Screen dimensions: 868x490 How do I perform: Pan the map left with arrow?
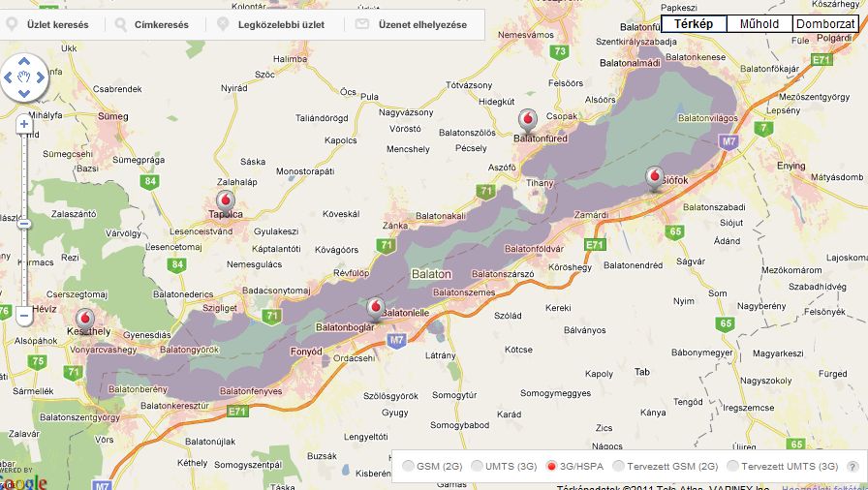[9, 78]
